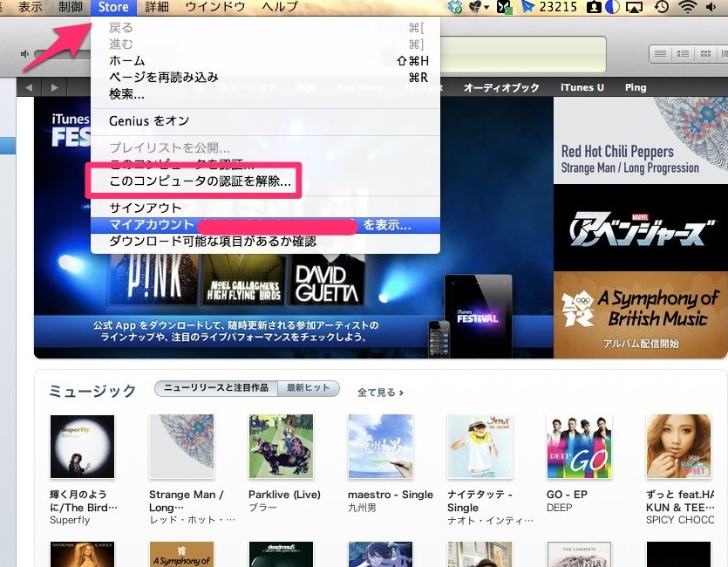Click the P!NK festival tile
This screenshot has width=728, height=567.
click(153, 281)
